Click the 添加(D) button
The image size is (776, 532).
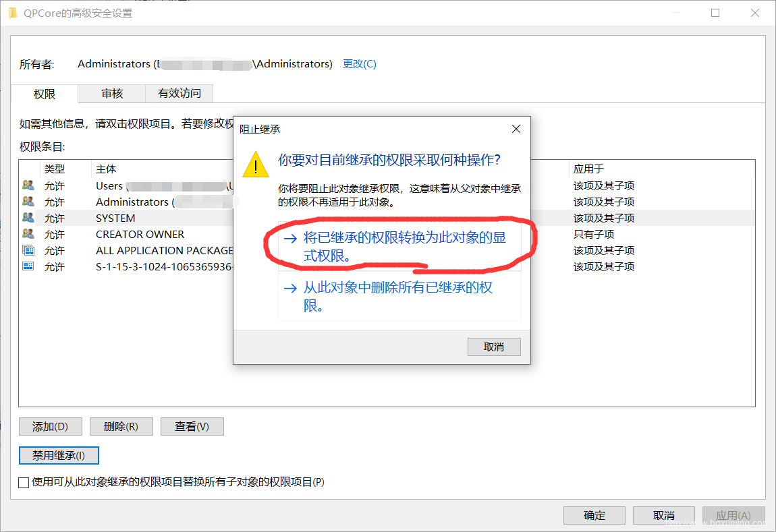coord(51,426)
